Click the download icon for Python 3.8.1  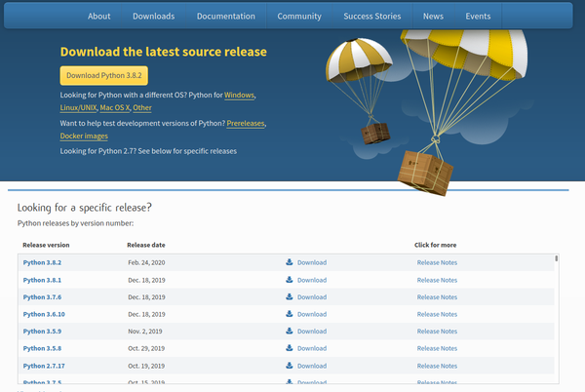[x=290, y=280]
